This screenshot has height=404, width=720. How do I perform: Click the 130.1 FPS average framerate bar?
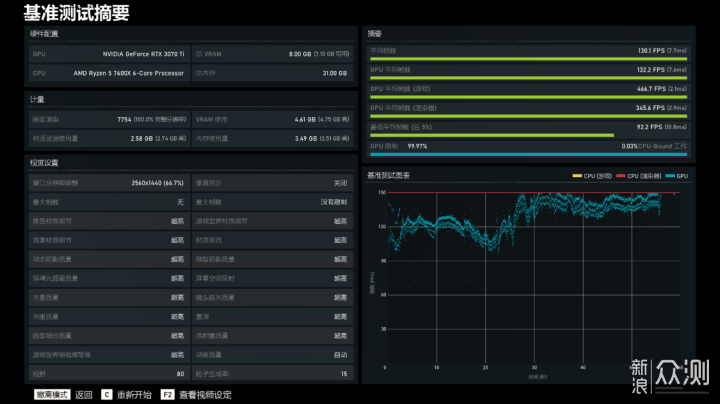[527, 55]
